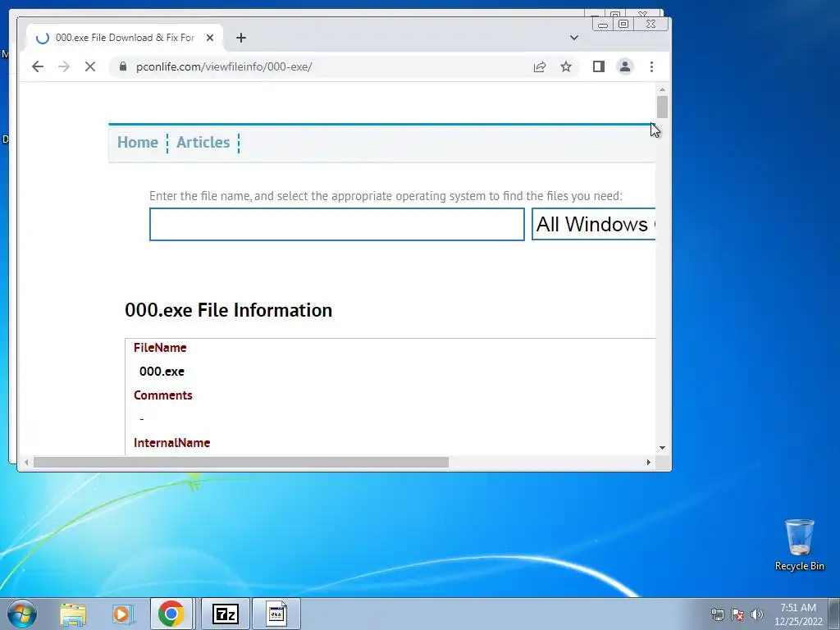Image resolution: width=840 pixels, height=630 pixels.
Task: Click the network tray icon
Action: tap(717, 614)
